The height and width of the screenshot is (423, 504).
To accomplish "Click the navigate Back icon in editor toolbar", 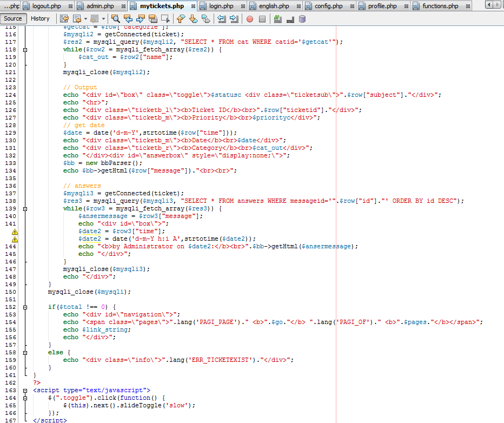I will [77, 19].
